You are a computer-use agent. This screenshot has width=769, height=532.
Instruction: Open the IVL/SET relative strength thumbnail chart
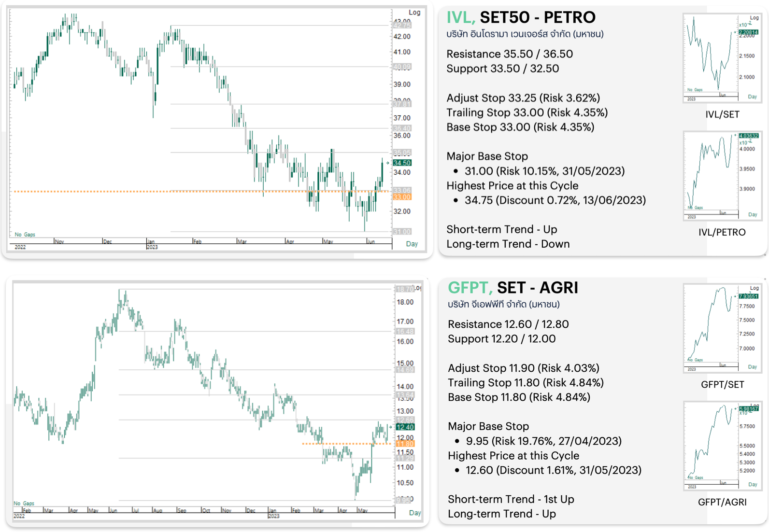(x=722, y=58)
